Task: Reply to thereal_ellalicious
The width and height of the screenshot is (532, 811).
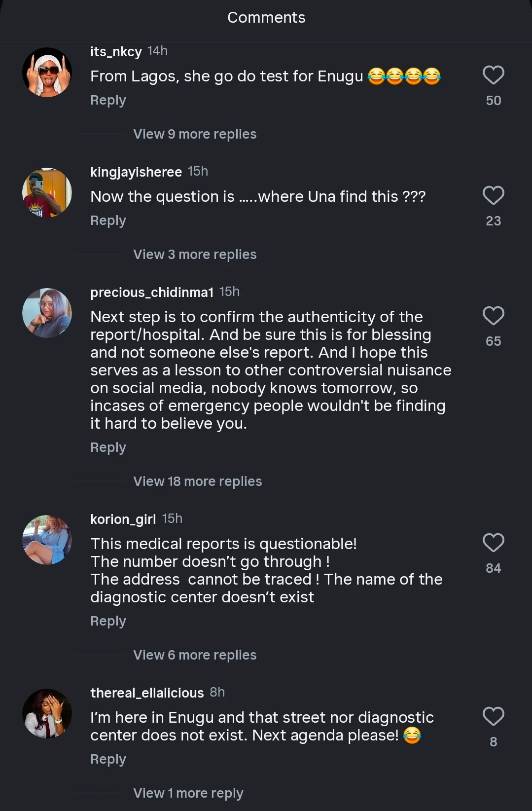Action: click(108, 759)
